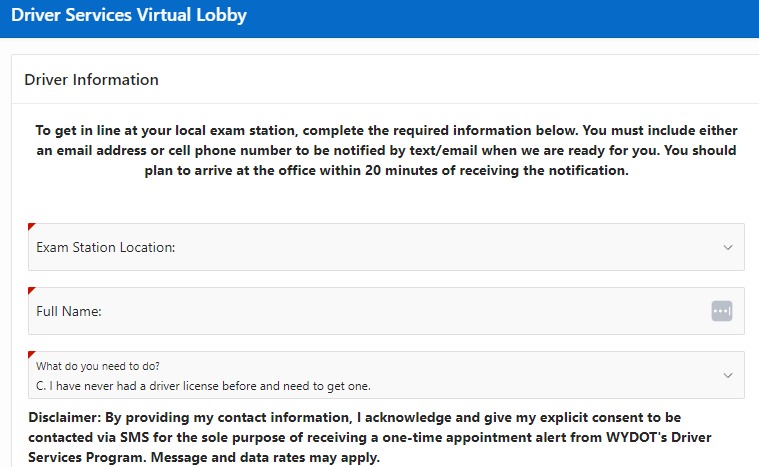This screenshot has width=759, height=467.
Task: Open the autofill icon in Full Name field
Action: click(721, 311)
